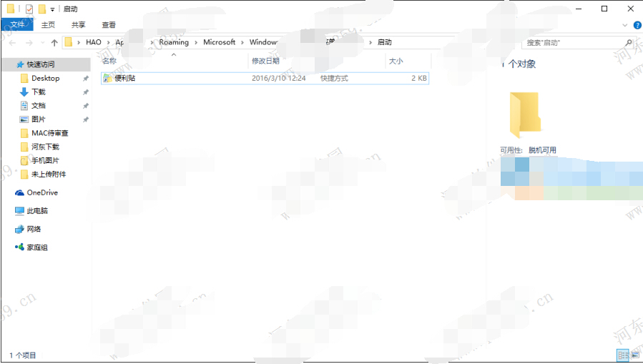Open Desktop in quick access
The height and width of the screenshot is (364, 643).
coord(46,78)
